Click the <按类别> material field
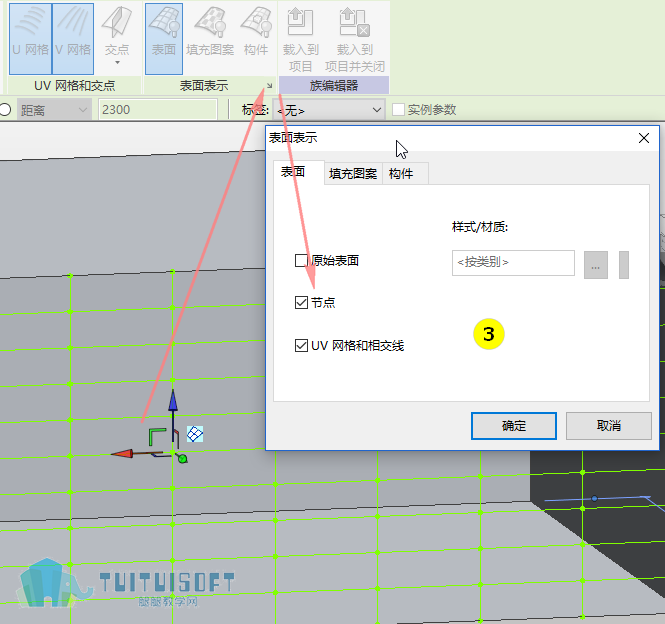The height and width of the screenshot is (624, 665). point(513,263)
